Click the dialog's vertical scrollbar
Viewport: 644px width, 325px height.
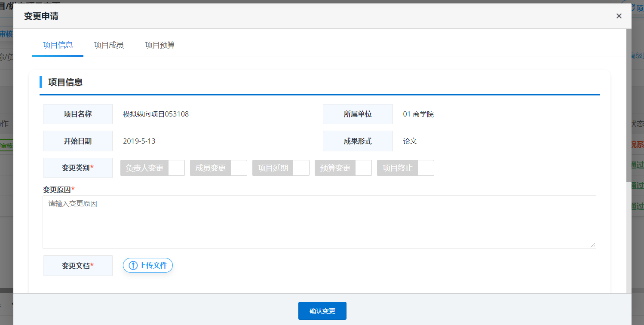pos(629,103)
